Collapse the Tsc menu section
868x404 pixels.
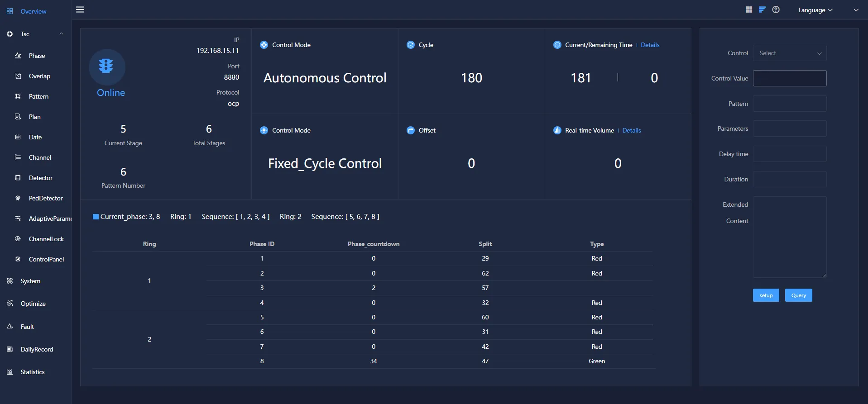(61, 34)
